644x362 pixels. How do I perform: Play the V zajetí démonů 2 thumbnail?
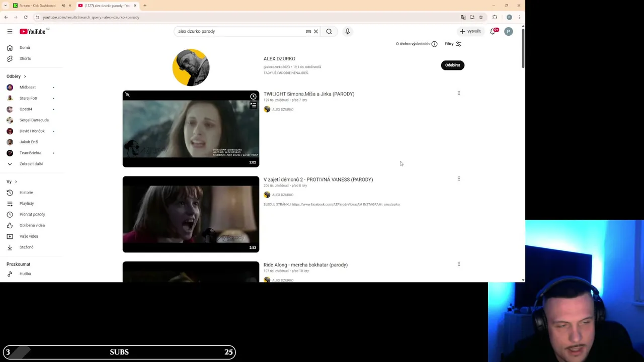(x=191, y=214)
